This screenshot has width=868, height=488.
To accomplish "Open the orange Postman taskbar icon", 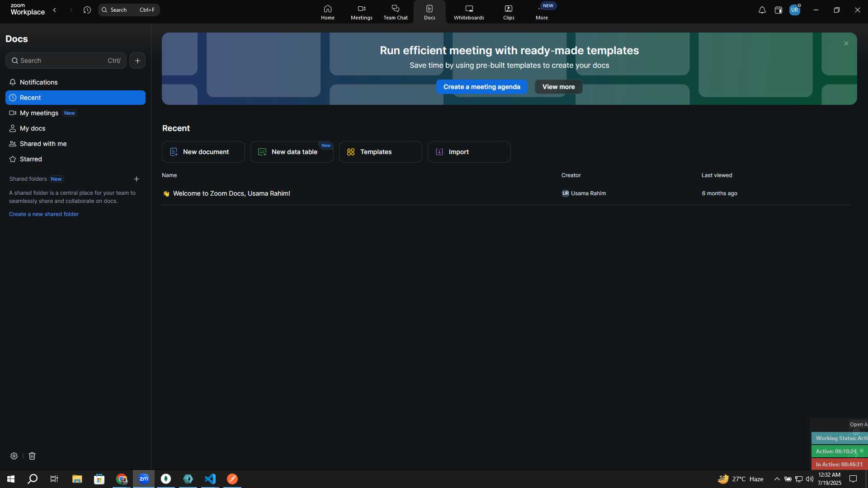I will tap(232, 479).
